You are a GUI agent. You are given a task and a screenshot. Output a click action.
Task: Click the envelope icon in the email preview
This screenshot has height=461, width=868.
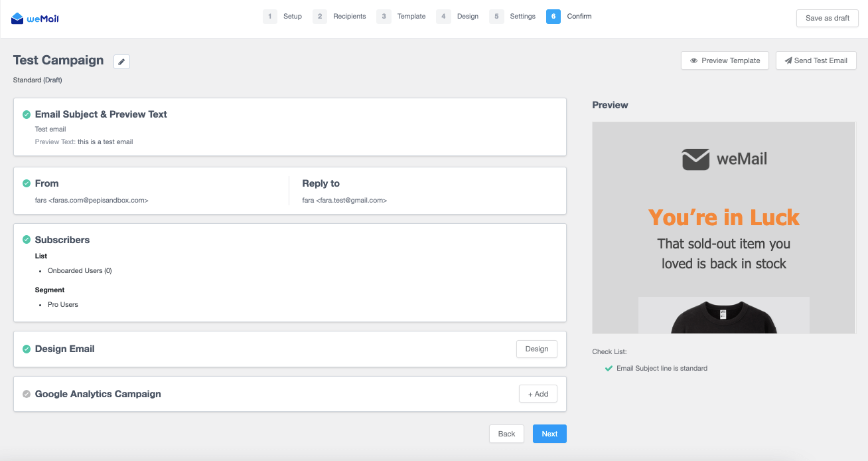(695, 159)
